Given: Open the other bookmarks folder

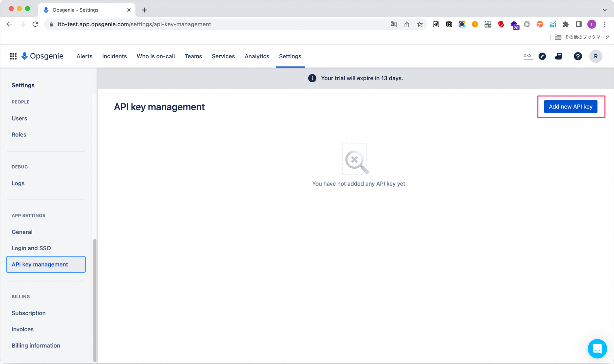Looking at the screenshot, I should pyautogui.click(x=582, y=37).
